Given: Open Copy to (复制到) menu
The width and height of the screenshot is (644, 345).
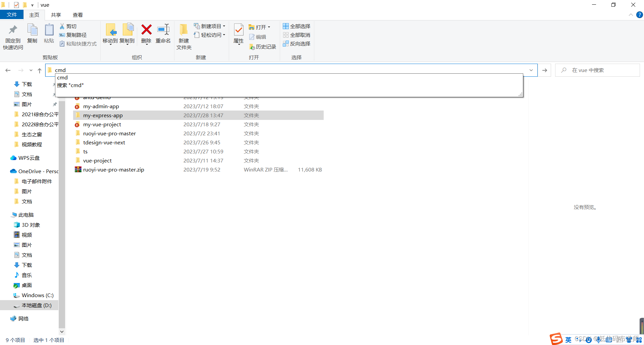Looking at the screenshot, I should tap(127, 34).
